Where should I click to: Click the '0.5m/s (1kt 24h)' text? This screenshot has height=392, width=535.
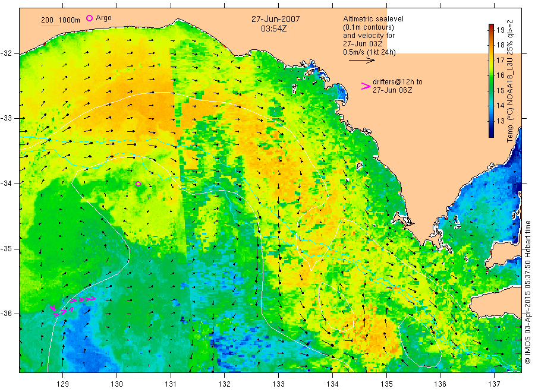pos(370,52)
